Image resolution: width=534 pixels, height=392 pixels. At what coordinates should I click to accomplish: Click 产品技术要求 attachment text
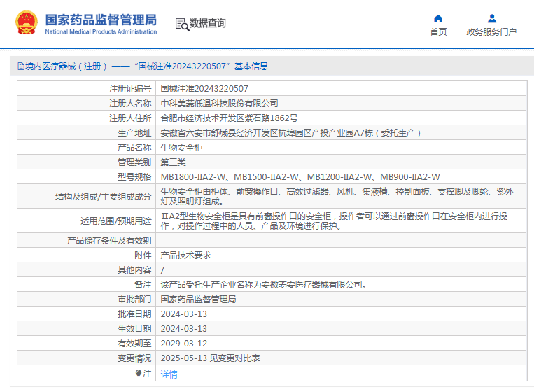185,255
